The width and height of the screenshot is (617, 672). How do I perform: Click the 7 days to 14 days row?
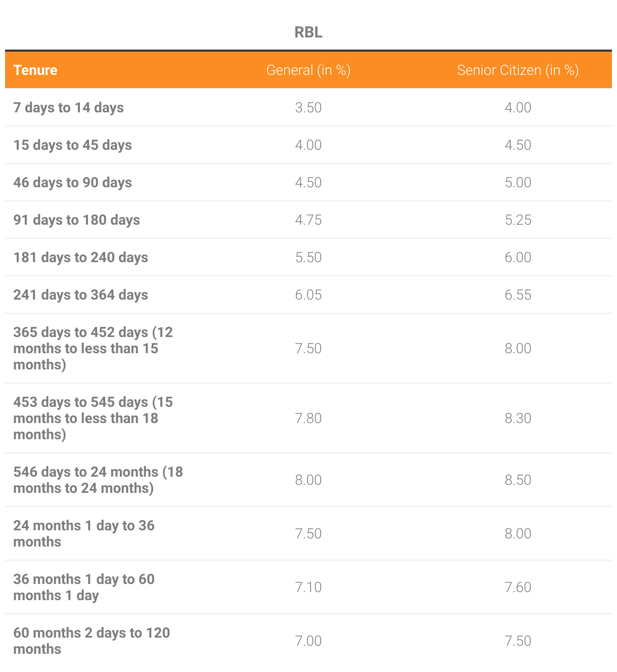coord(308,107)
